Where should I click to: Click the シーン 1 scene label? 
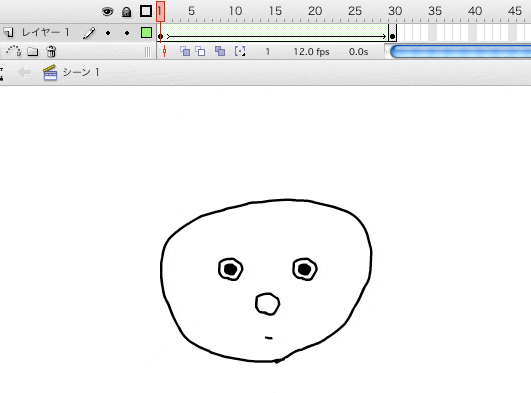(81, 72)
